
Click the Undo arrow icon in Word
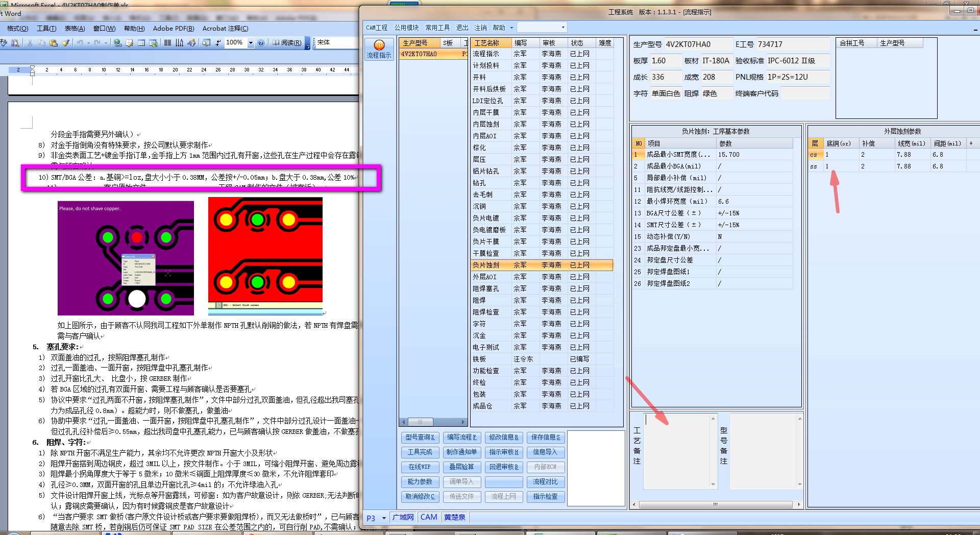point(80,43)
